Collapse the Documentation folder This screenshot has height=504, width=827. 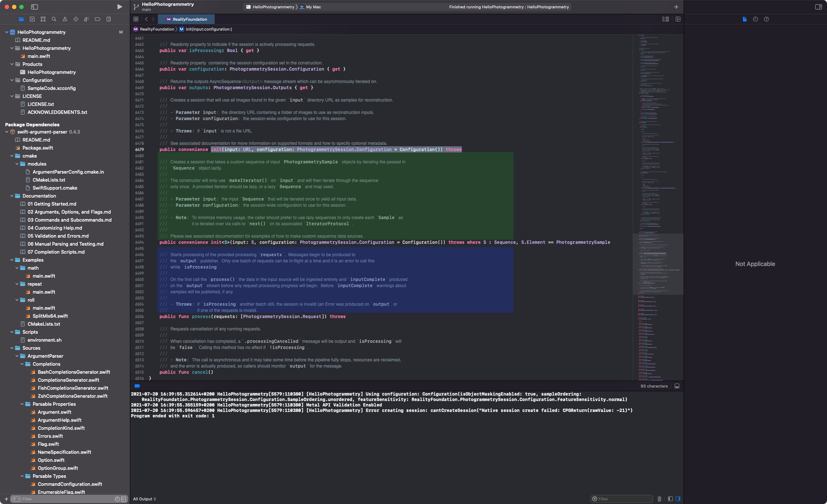click(12, 196)
